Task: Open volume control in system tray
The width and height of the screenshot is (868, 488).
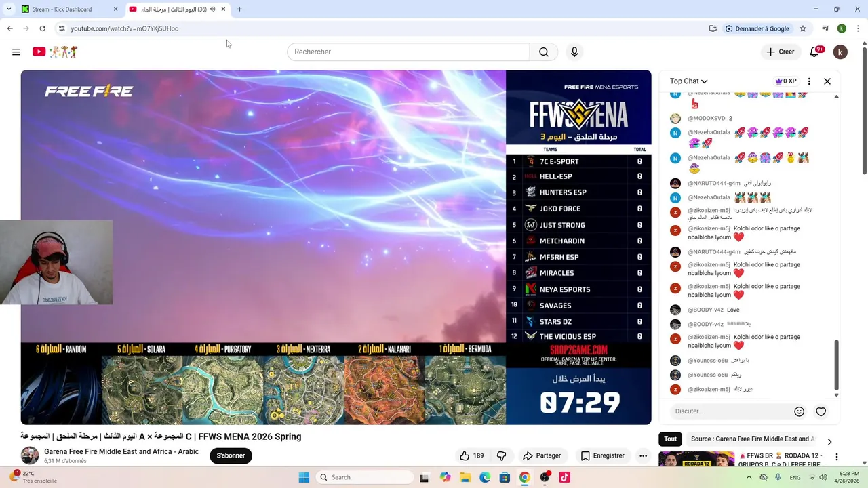Action: 823,477
